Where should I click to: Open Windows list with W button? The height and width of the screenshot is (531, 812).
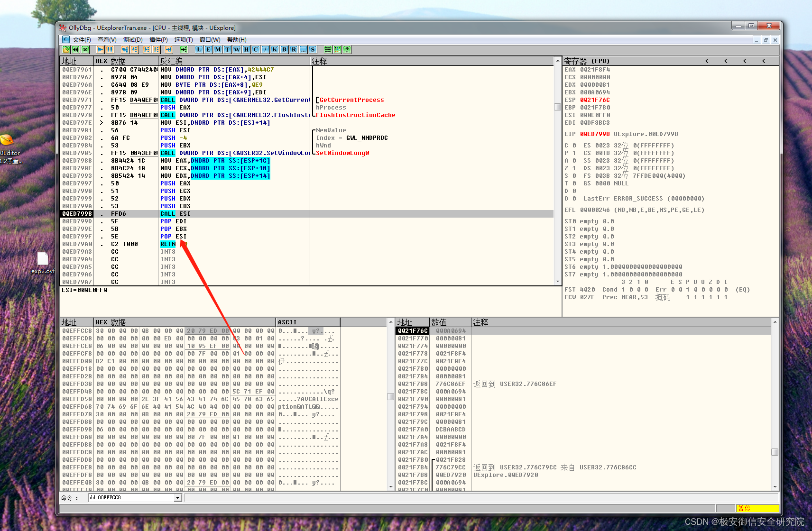(237, 49)
